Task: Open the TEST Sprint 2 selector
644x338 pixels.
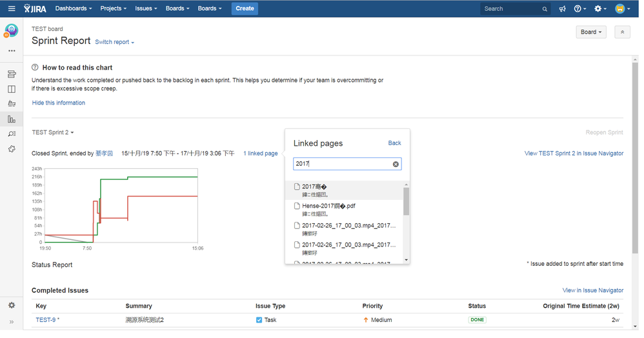Action: click(x=52, y=132)
